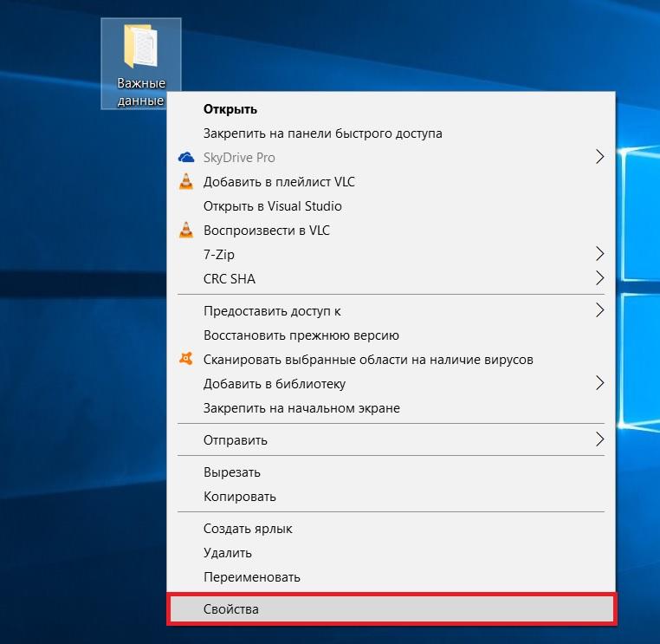Click the Avast icon beside Сканировать

pos(186,359)
